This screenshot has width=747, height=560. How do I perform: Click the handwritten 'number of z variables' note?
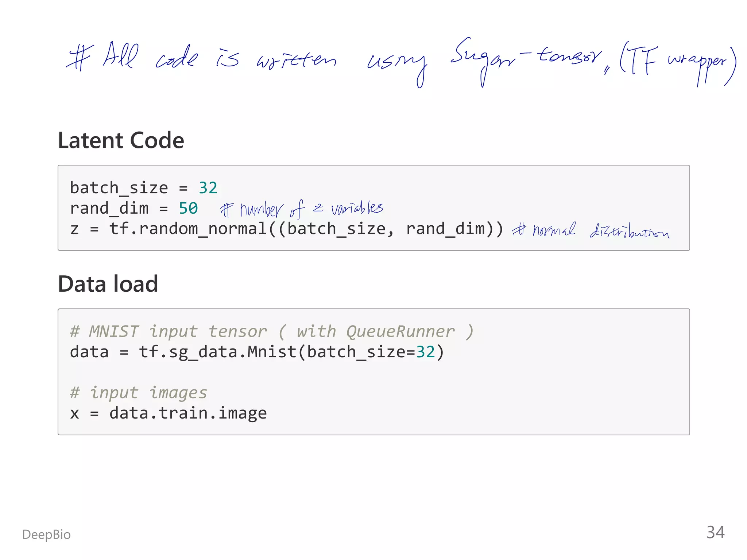click(x=301, y=209)
